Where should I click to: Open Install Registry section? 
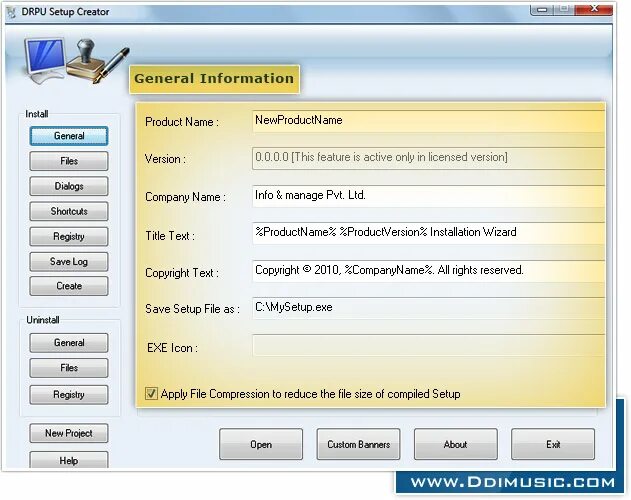[x=69, y=236]
